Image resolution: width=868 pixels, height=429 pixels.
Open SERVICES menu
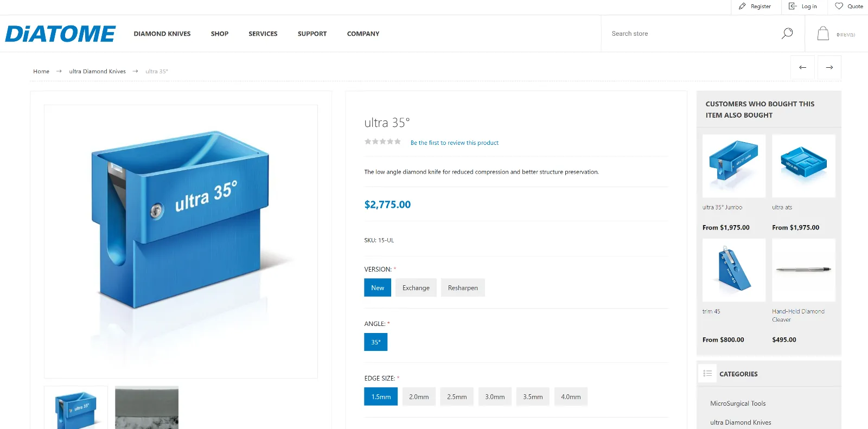[263, 34]
